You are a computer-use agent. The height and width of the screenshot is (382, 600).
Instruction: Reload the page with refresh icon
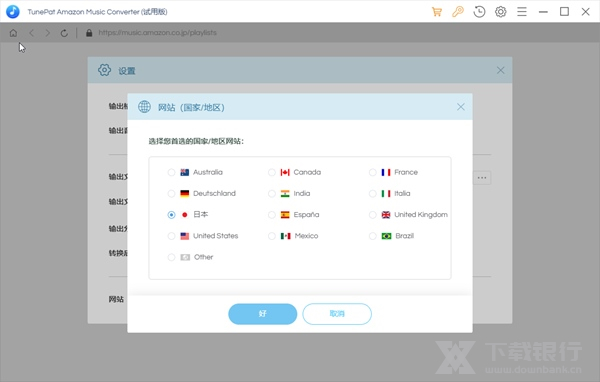[x=64, y=33]
